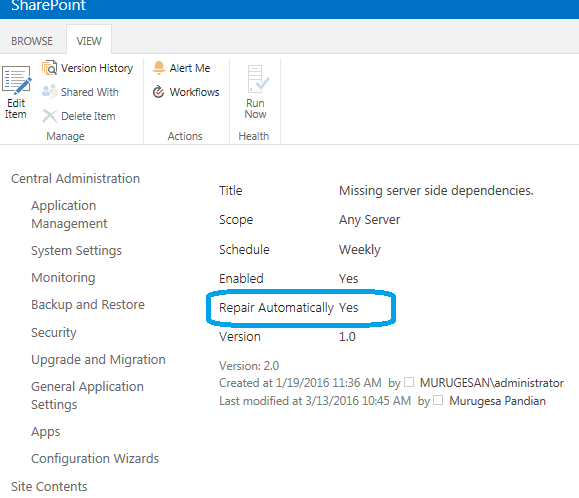Click the Version History icon
This screenshot has width=579, height=498.
click(x=49, y=68)
